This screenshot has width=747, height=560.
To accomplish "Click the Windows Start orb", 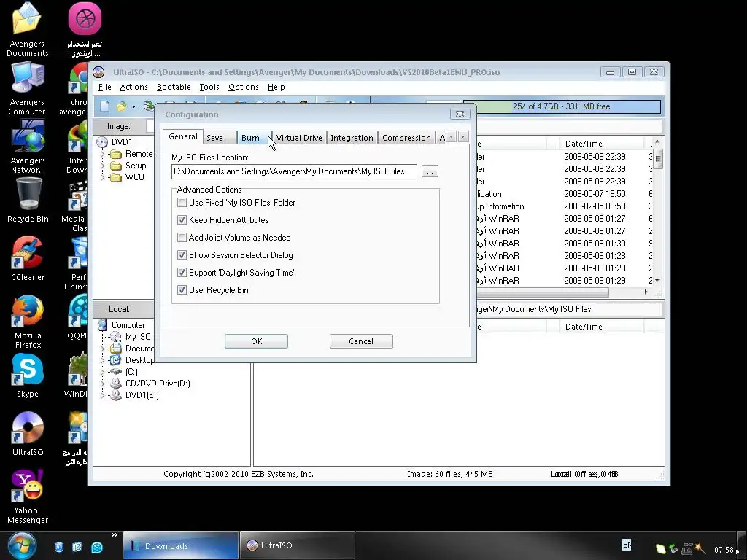I will coord(22,545).
